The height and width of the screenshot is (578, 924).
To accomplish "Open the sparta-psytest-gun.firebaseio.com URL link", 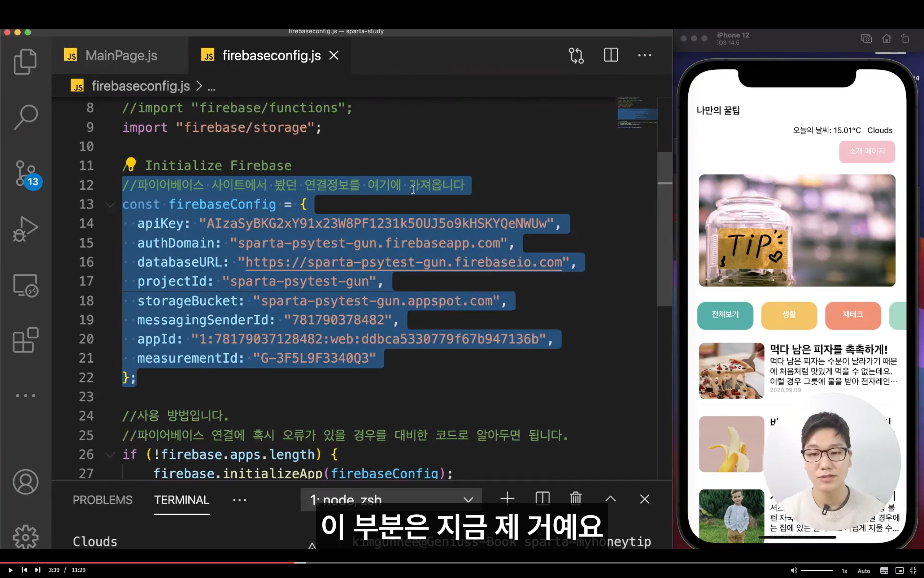I will (x=404, y=262).
